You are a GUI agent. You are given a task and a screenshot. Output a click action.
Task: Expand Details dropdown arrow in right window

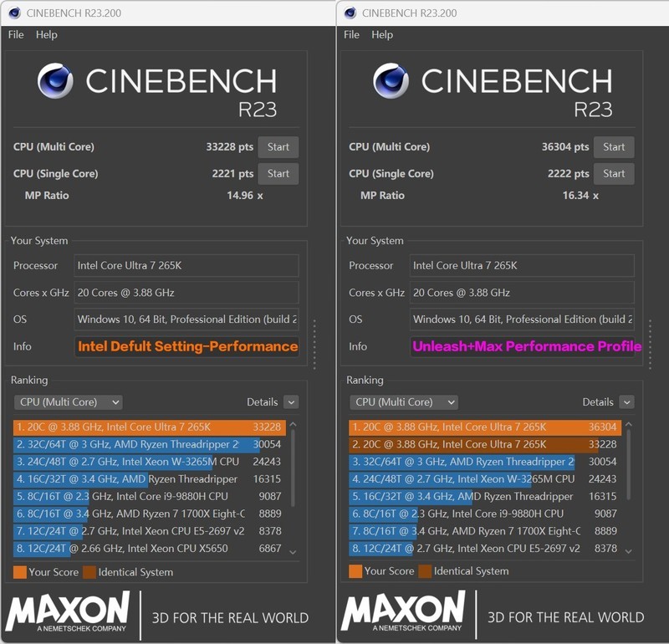click(626, 402)
